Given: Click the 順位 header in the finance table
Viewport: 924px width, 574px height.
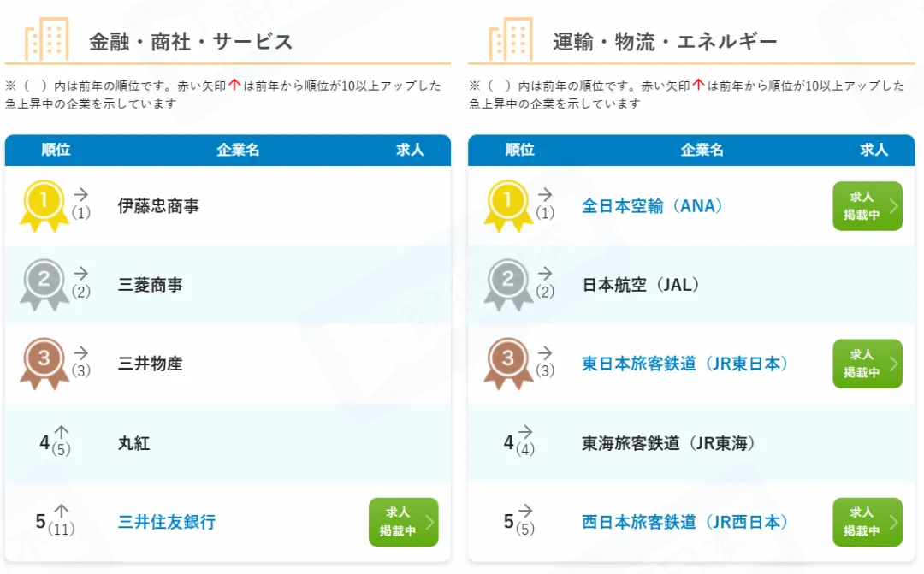Looking at the screenshot, I should [56, 150].
